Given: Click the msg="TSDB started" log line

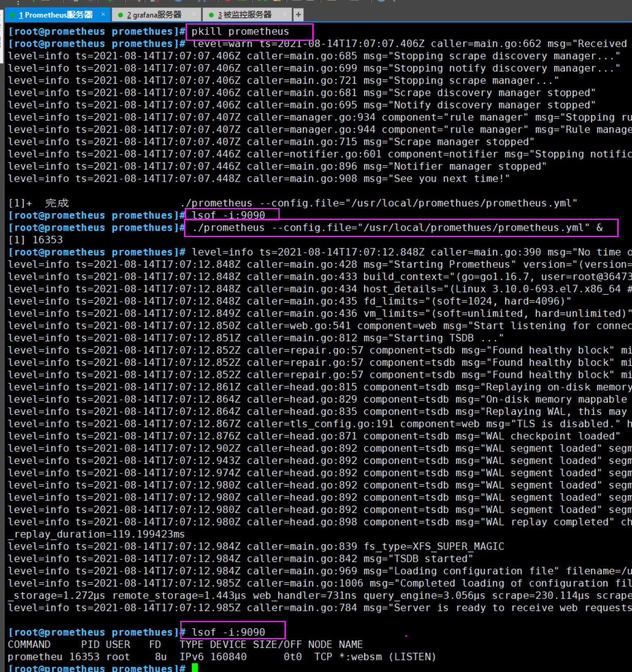Looking at the screenshot, I should (240, 559).
